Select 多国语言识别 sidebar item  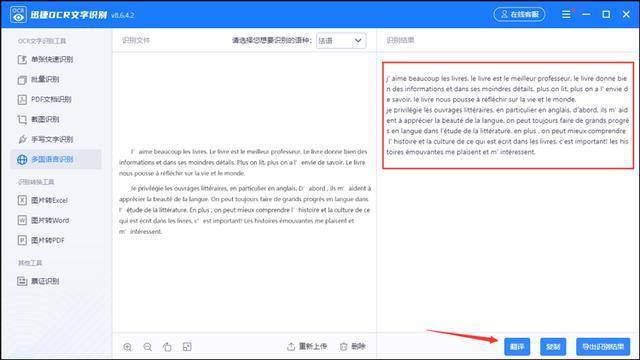(56, 160)
